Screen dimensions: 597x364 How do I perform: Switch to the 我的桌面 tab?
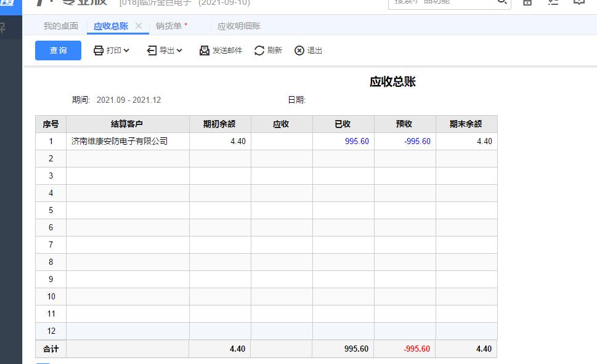60,26
